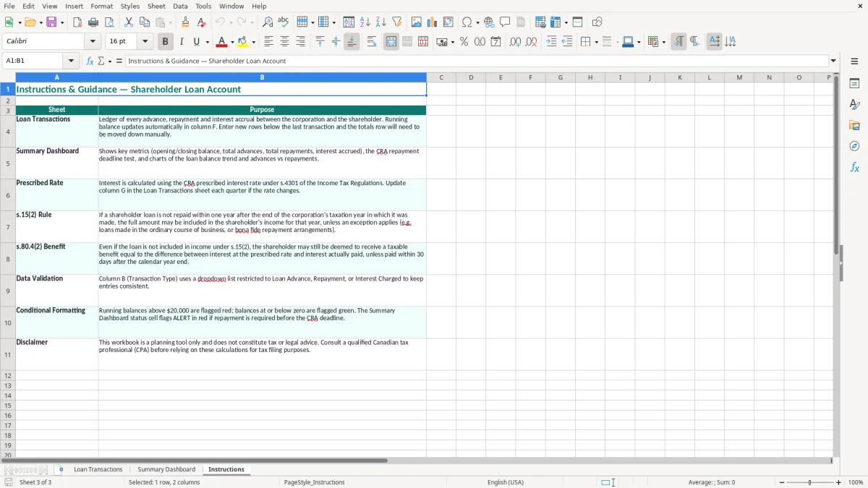
Task: Toggle Merge and Center Cells
Action: point(391,42)
